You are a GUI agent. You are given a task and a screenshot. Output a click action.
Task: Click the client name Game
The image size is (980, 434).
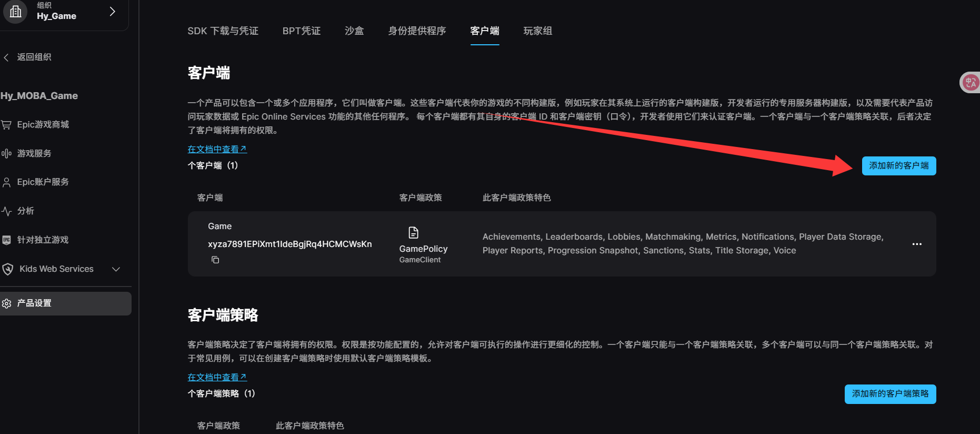click(219, 226)
